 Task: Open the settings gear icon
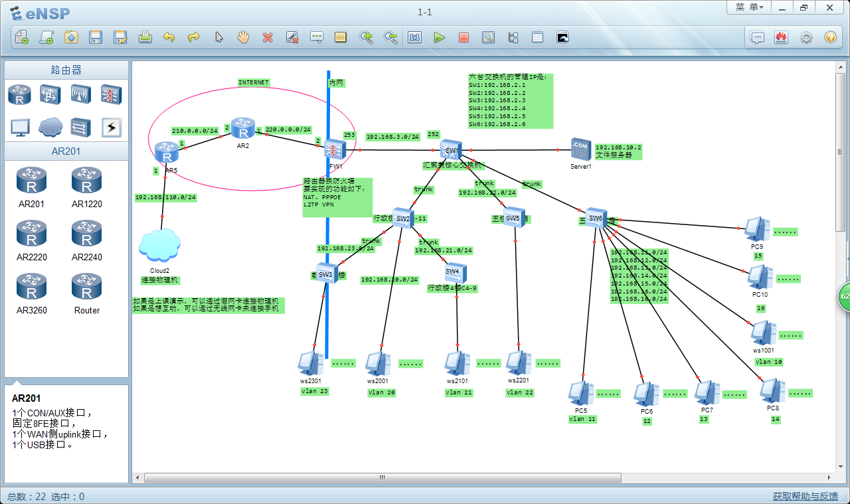point(806,38)
